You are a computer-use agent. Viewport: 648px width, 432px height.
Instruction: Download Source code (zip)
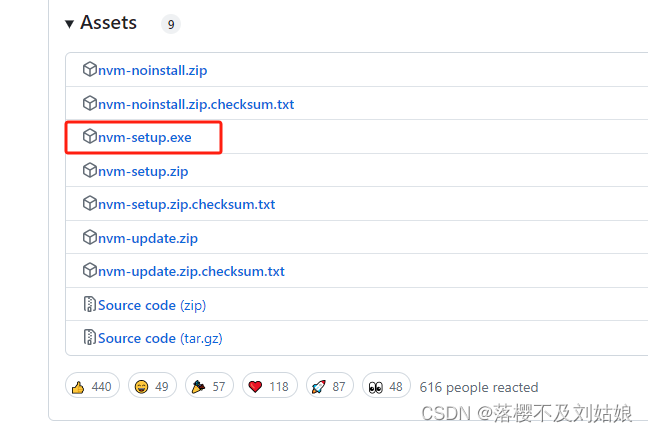point(152,306)
